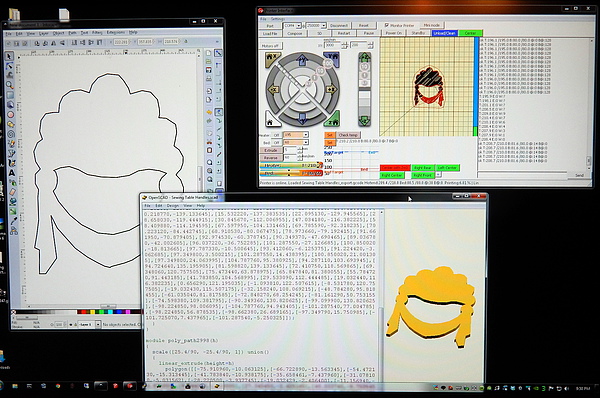Viewport: 600px width, 398px height.
Task: Jog +Z up arrow in Pronterface
Action: coord(364,57)
